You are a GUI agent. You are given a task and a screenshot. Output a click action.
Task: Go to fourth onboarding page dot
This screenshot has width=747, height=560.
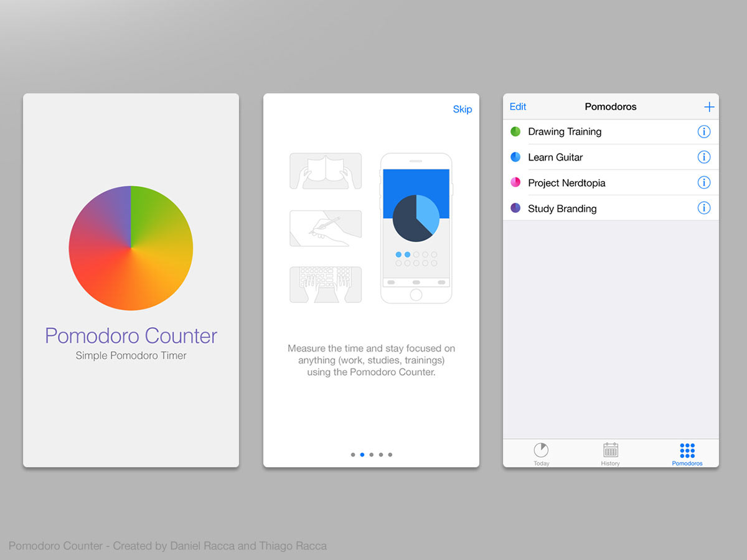(381, 455)
